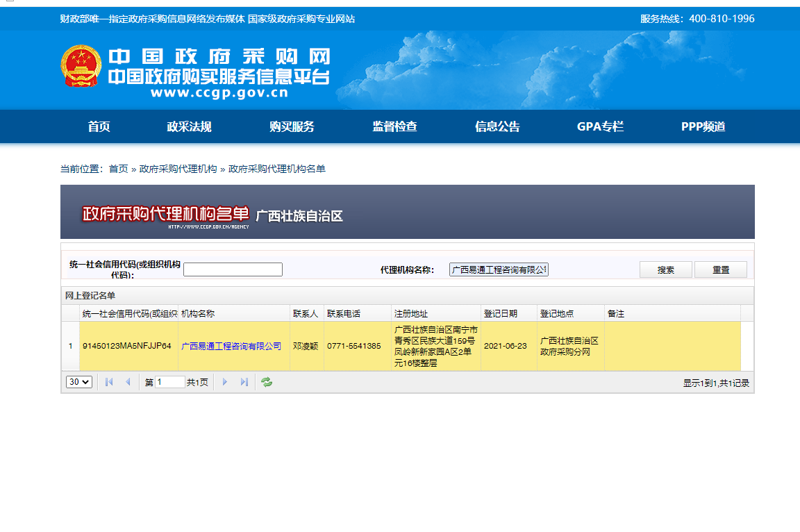Image resolution: width=800 pixels, height=532 pixels.
Task: Open the 信息公告 menu item
Action: [497, 126]
